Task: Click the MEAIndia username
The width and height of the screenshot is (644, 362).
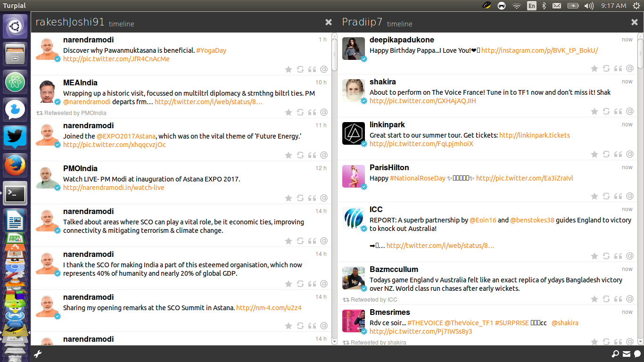Action: pos(80,83)
